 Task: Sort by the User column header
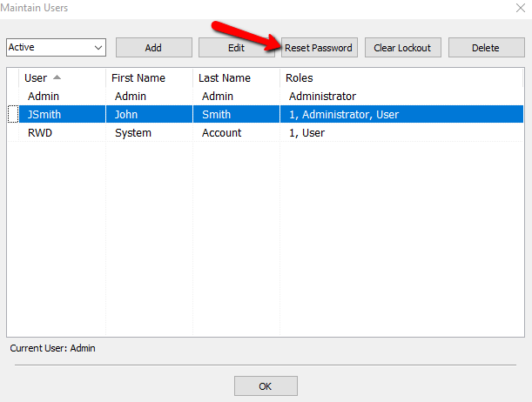point(62,78)
